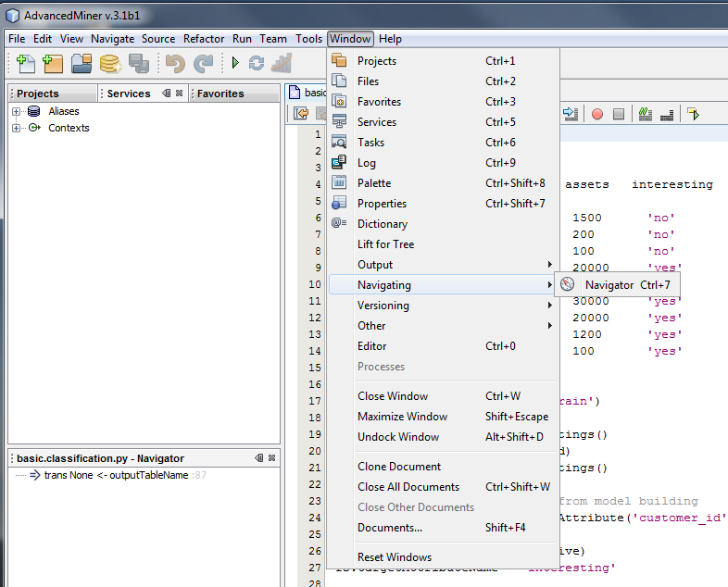Click the uncomment lines editor icon
728x587 pixels.
667,115
